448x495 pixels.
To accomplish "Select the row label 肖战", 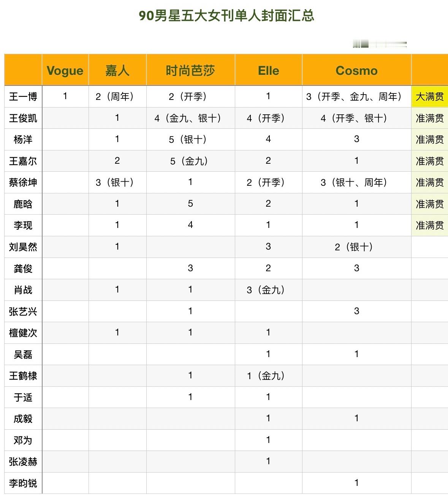I will tap(22, 289).
